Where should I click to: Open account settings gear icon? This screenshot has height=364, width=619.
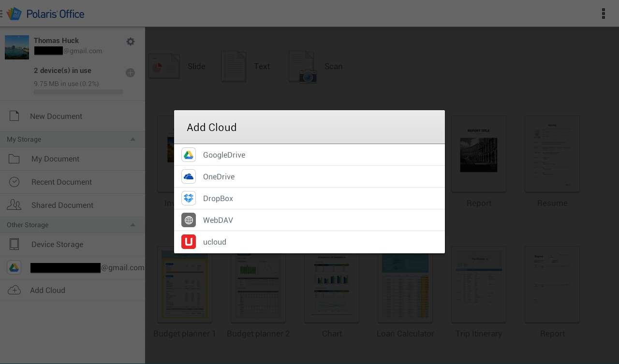[x=131, y=42]
